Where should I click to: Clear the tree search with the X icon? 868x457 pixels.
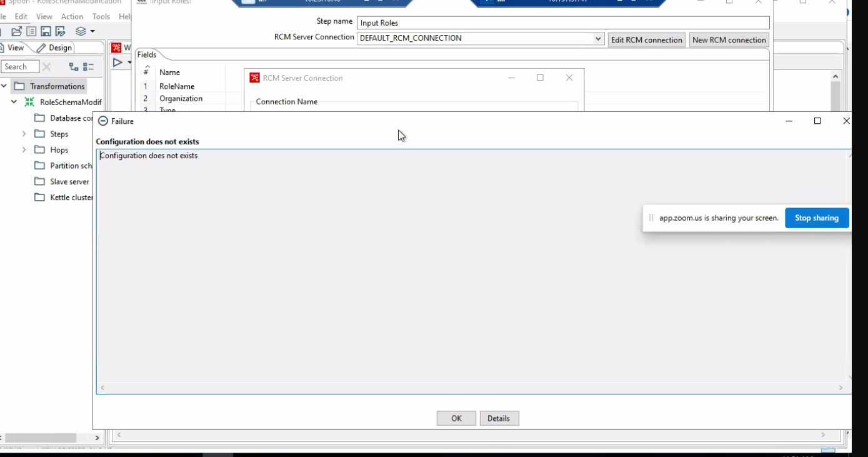click(46, 67)
